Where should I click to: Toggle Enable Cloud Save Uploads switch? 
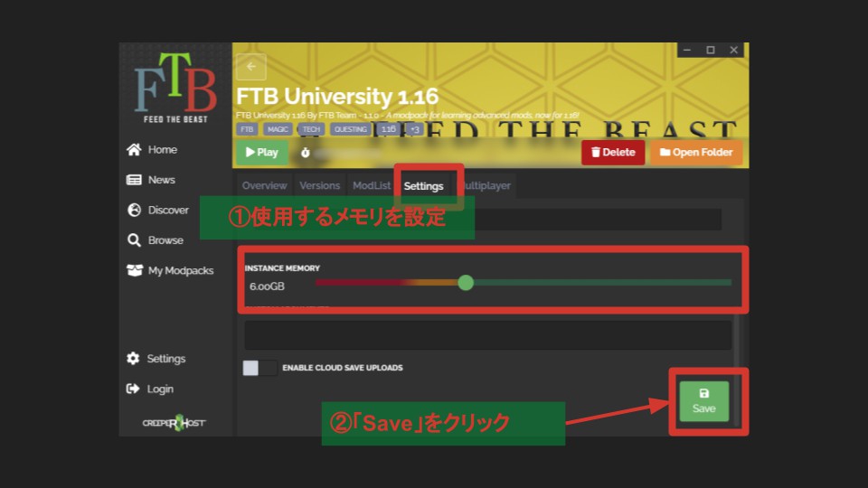pos(259,368)
